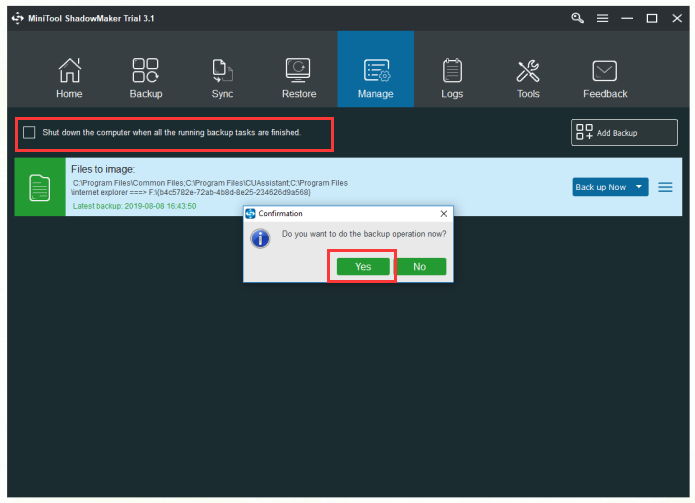Expand the Back up Now dropdown arrow
The width and height of the screenshot is (695, 503).
pyautogui.click(x=639, y=187)
